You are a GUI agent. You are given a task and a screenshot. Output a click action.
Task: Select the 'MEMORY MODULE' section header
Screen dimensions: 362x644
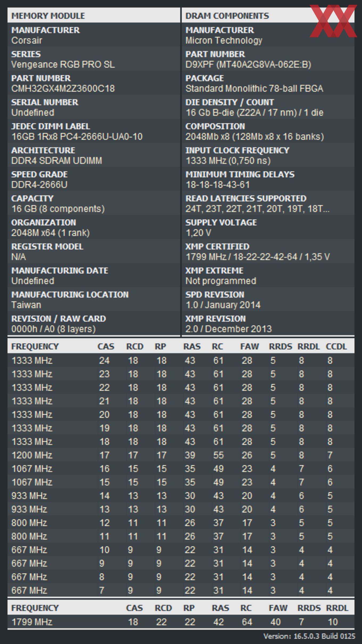point(94,15)
